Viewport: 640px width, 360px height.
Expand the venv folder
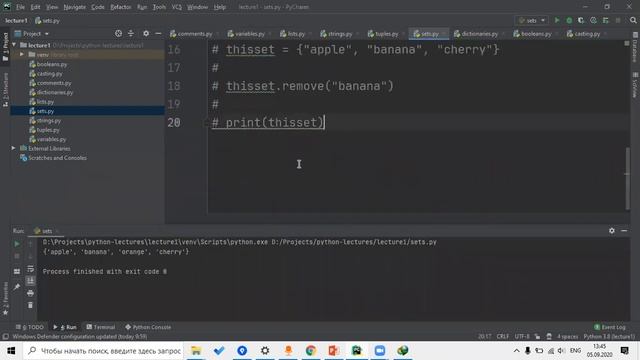(x=22, y=54)
